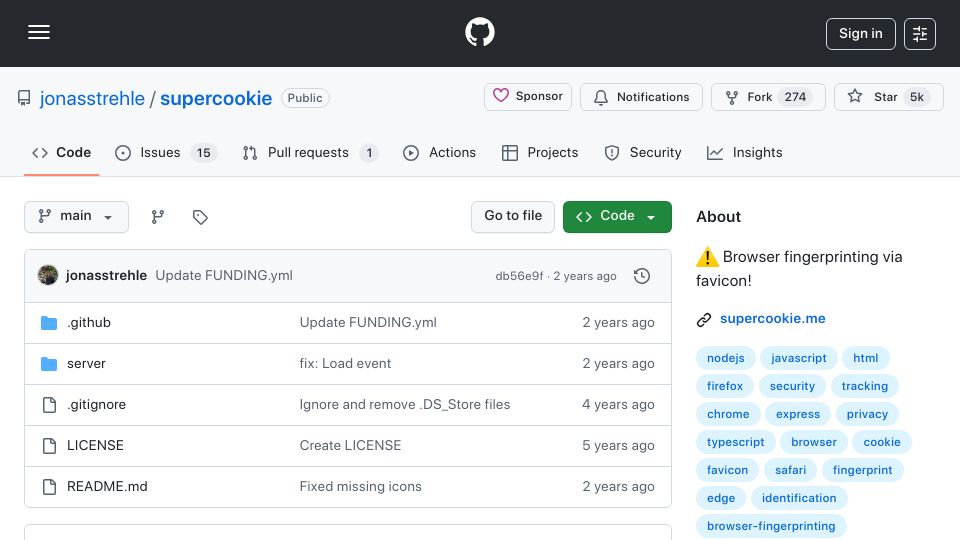View branches via the branch icon
The image size is (960, 540).
tap(158, 217)
